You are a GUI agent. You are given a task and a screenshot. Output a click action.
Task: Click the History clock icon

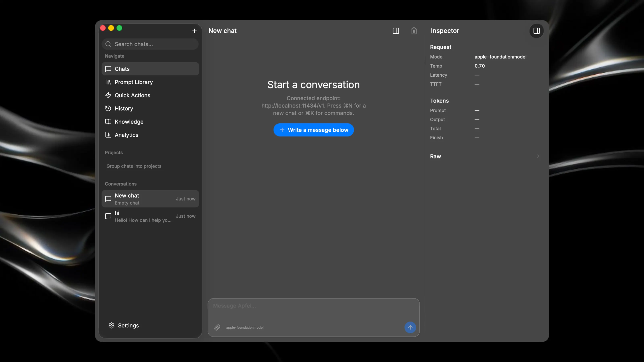pos(108,108)
